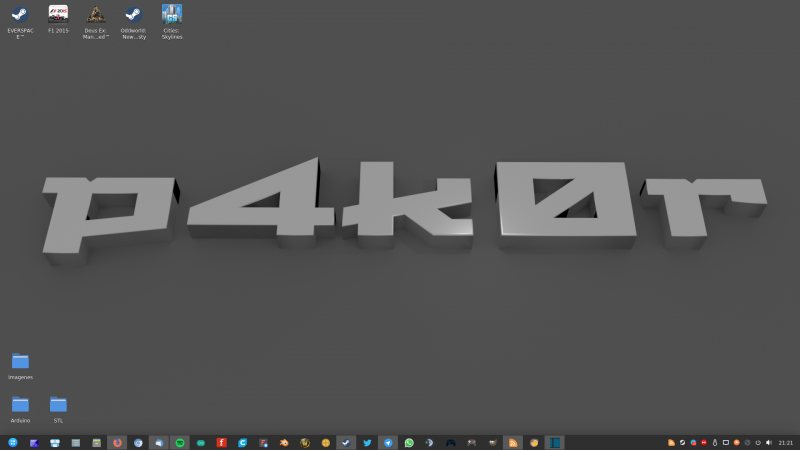Open the F1 2015 desktop shortcut

coord(58,15)
